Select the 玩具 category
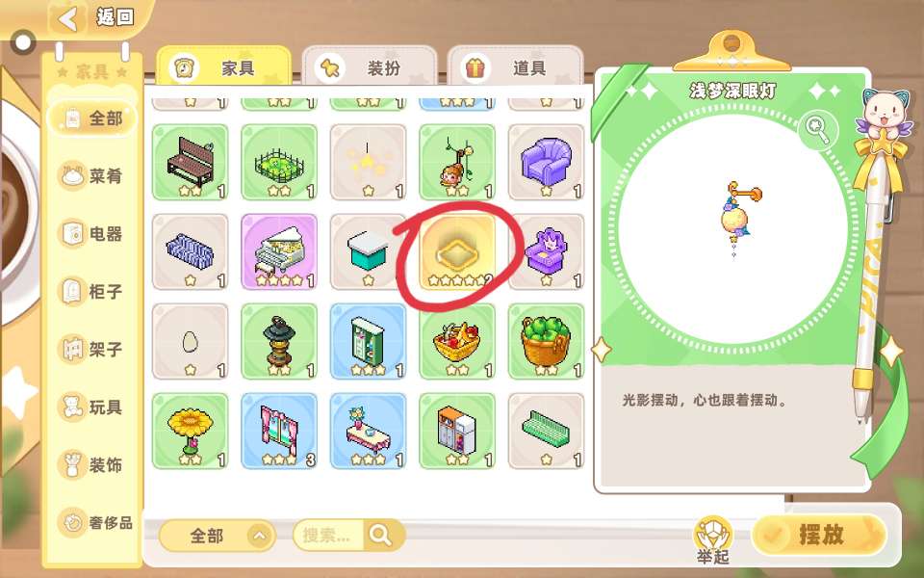The height and width of the screenshot is (578, 924). click(91, 407)
